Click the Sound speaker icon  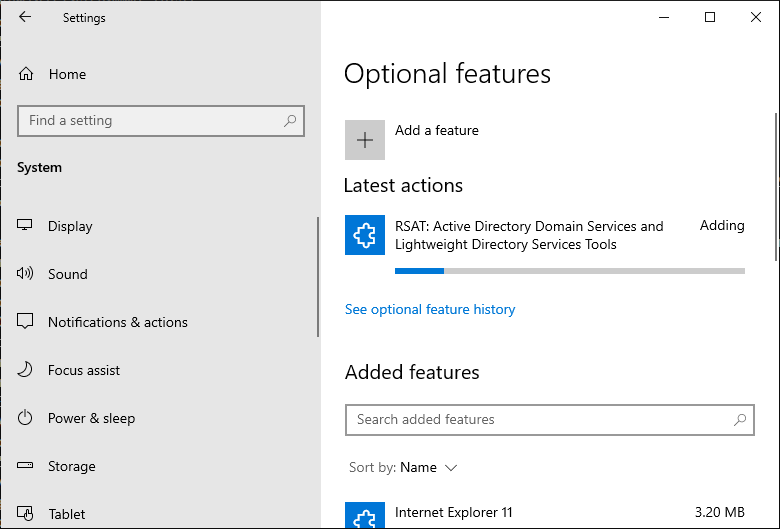[x=26, y=274]
